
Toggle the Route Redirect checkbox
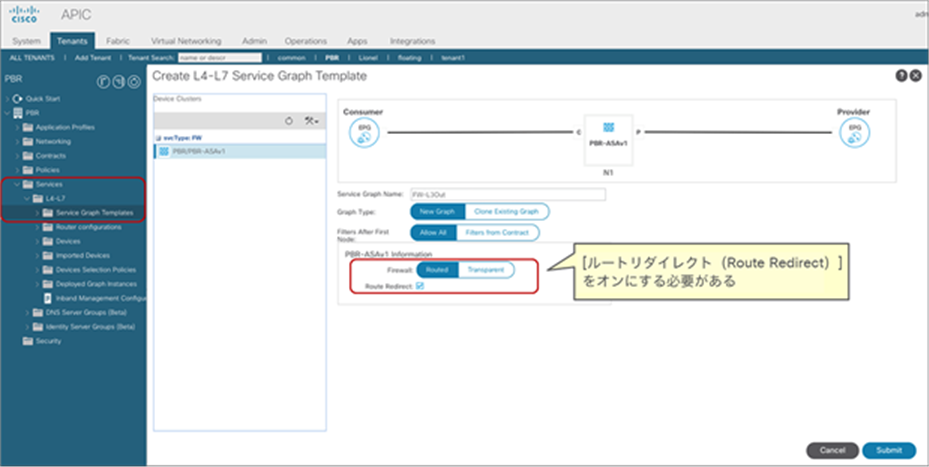coord(420,286)
